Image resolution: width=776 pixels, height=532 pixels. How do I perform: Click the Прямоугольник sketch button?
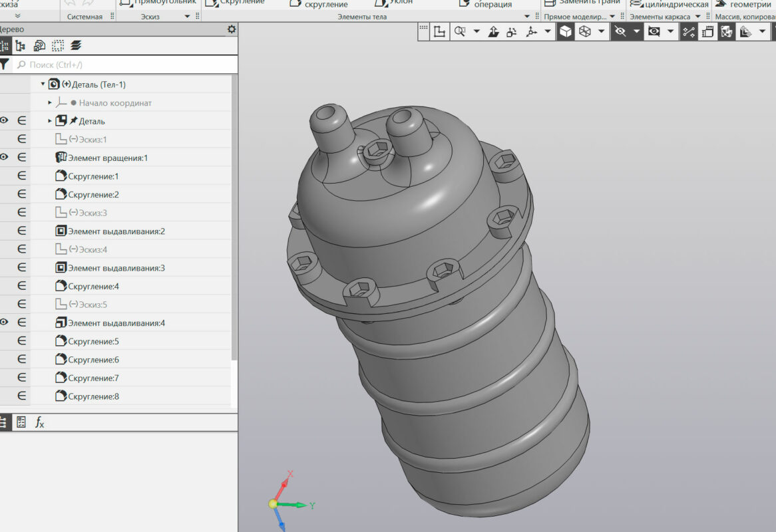click(x=158, y=2)
